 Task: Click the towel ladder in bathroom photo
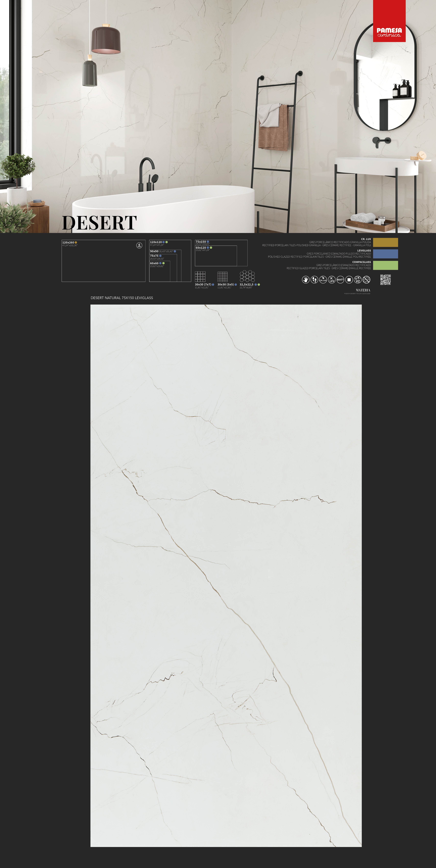[x=276, y=152]
